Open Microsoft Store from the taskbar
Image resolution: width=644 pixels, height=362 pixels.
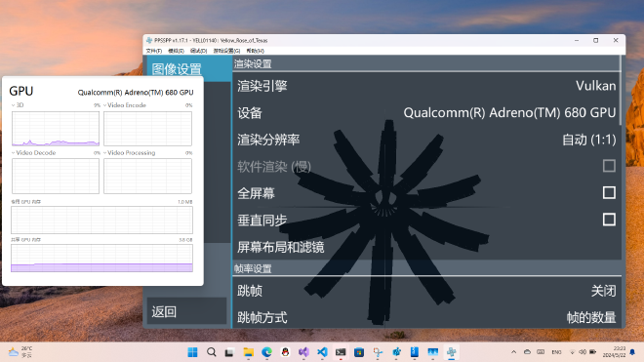(x=359, y=352)
